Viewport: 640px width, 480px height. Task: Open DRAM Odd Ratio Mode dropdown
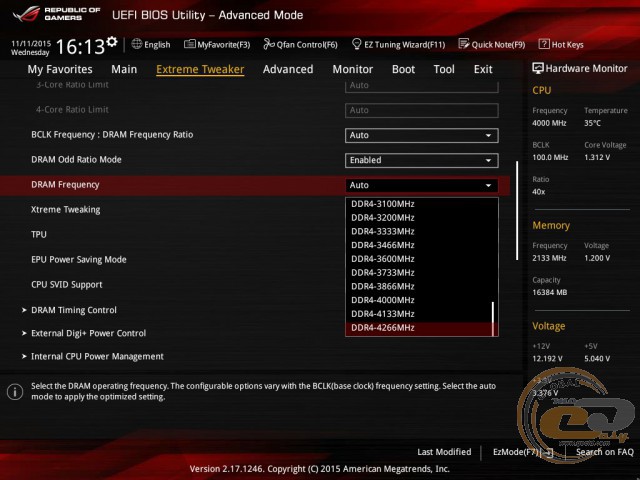(422, 160)
